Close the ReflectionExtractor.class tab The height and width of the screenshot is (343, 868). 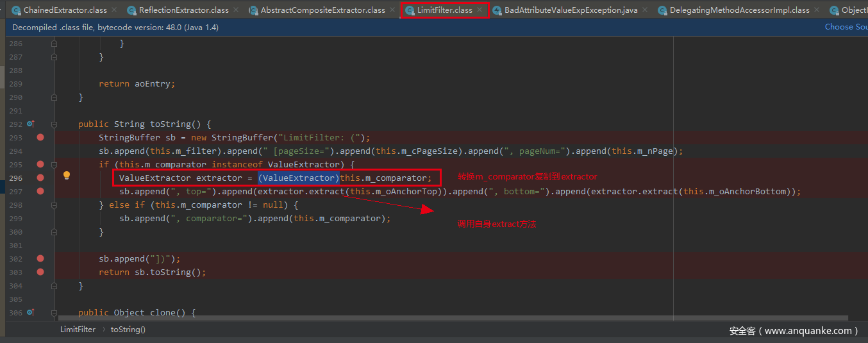(235, 10)
